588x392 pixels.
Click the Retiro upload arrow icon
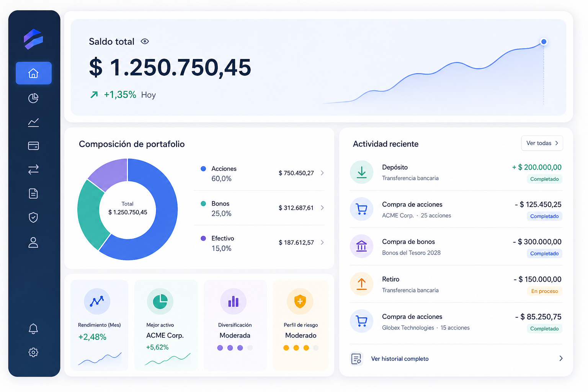pyautogui.click(x=361, y=284)
